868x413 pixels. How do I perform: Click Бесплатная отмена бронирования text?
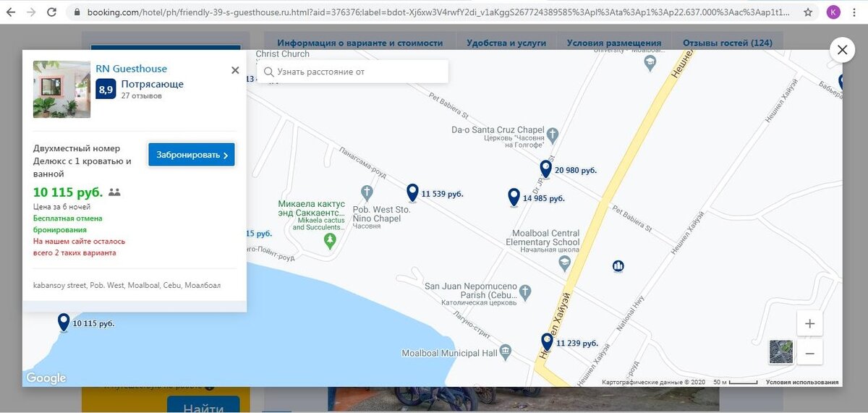coord(67,223)
